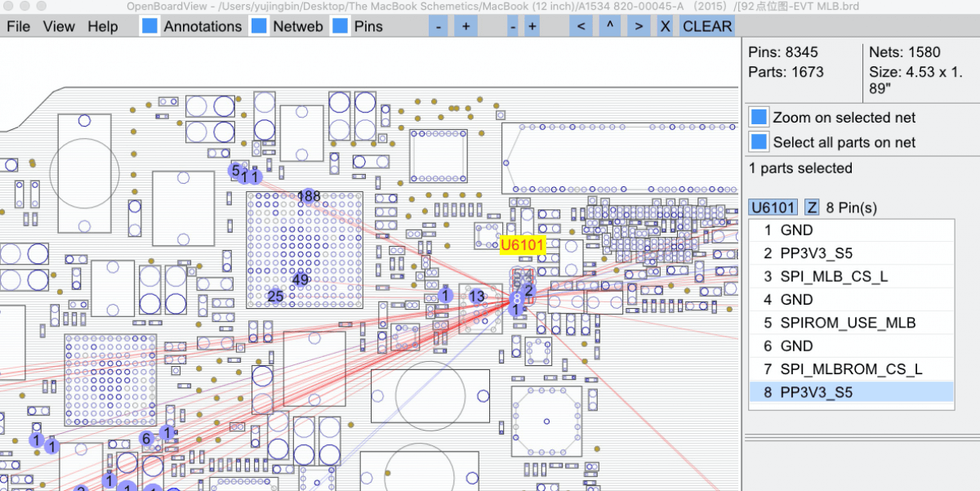Open the File menu

tap(18, 26)
